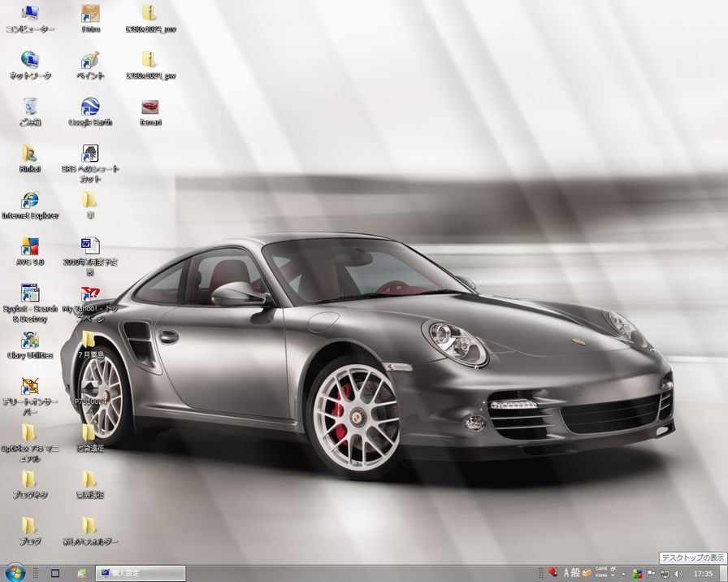Click the third quick launch icon on taskbar
The width and height of the screenshot is (728, 582).
pyautogui.click(x=81, y=573)
